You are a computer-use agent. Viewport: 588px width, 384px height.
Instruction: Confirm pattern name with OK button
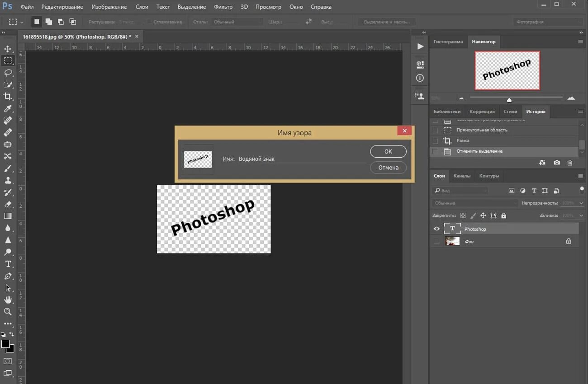coord(388,151)
